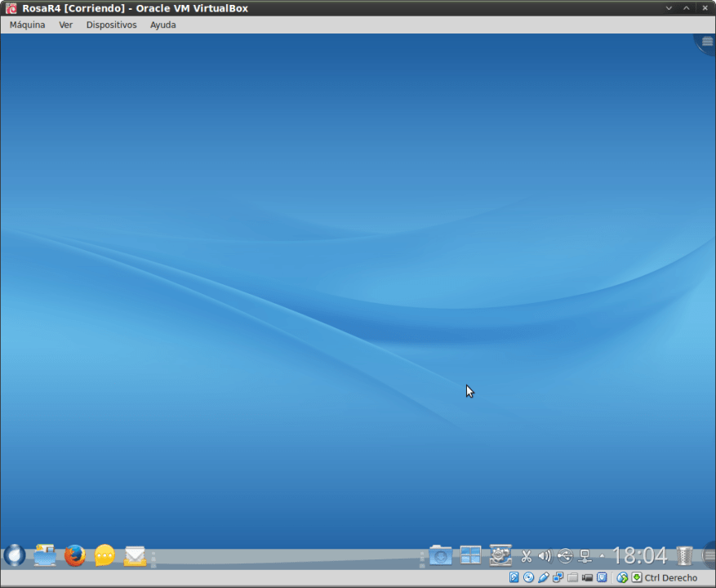
Task: Click the Dispositivos menu
Action: 111,24
